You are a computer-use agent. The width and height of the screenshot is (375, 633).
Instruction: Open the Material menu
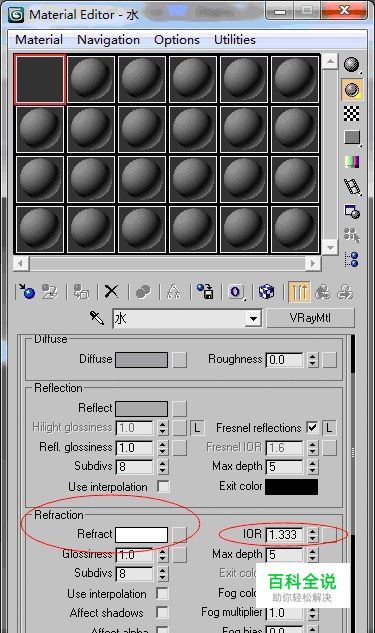pos(39,40)
